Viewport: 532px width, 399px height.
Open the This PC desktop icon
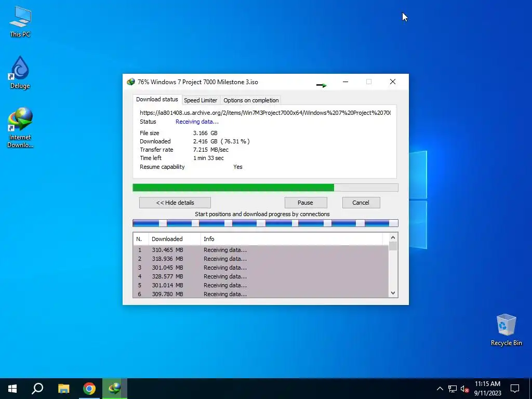[20, 22]
